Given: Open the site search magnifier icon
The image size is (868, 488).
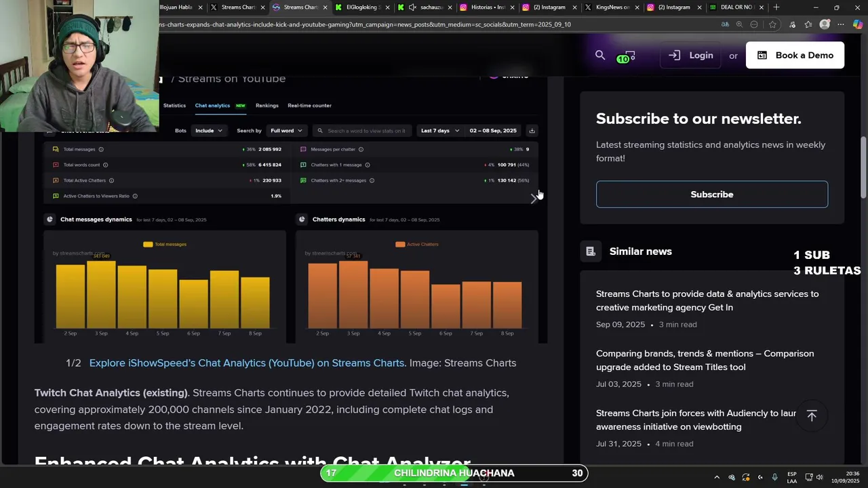Looking at the screenshot, I should pyautogui.click(x=600, y=56).
